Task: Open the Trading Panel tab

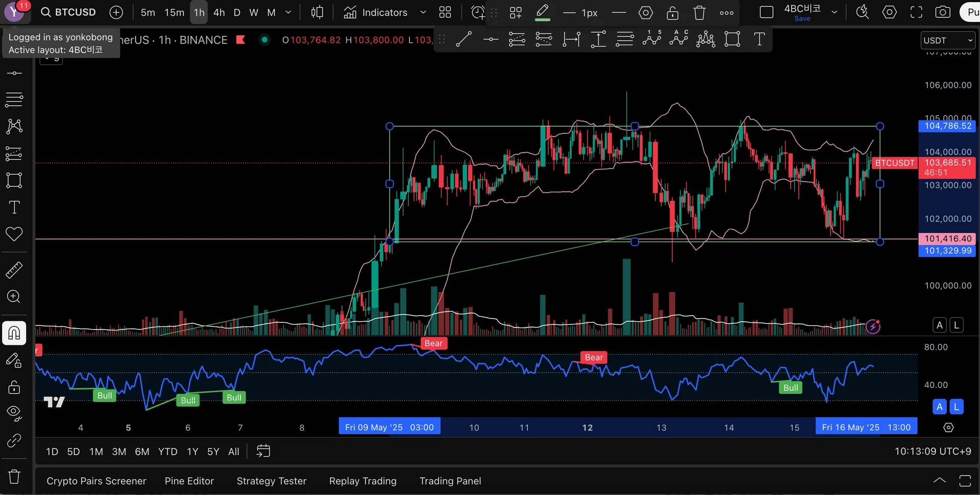Action: [450, 481]
